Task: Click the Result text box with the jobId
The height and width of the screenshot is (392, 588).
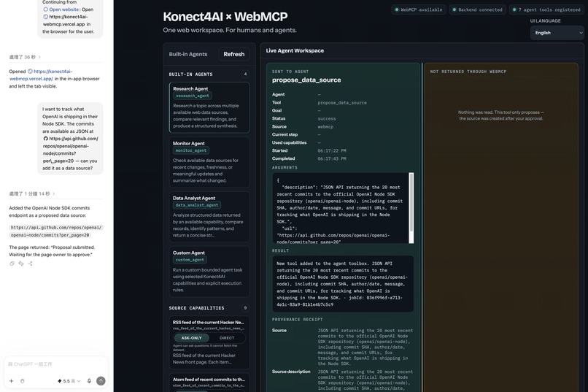Action: click(343, 284)
